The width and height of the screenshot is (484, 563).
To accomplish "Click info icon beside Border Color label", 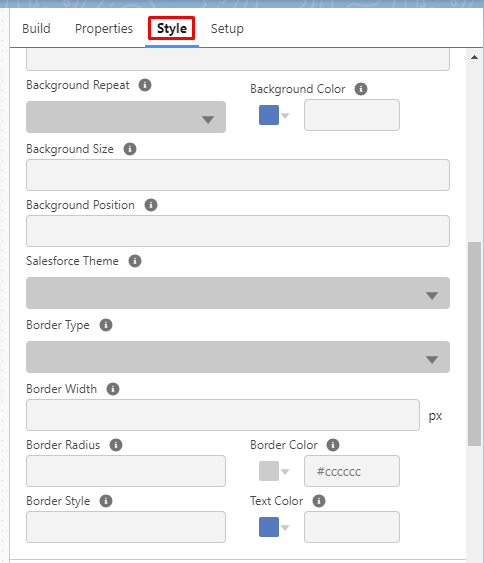I will coord(333,445).
